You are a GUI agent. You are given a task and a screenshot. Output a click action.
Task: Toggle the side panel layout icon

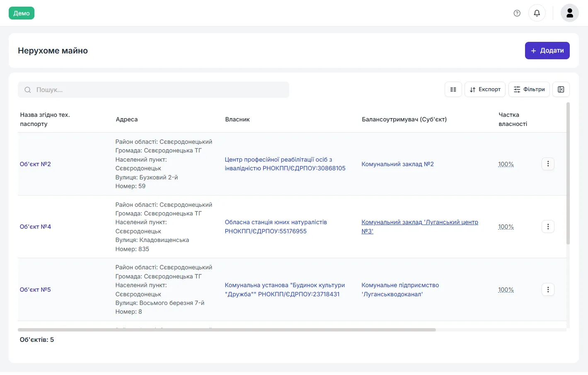(561, 90)
